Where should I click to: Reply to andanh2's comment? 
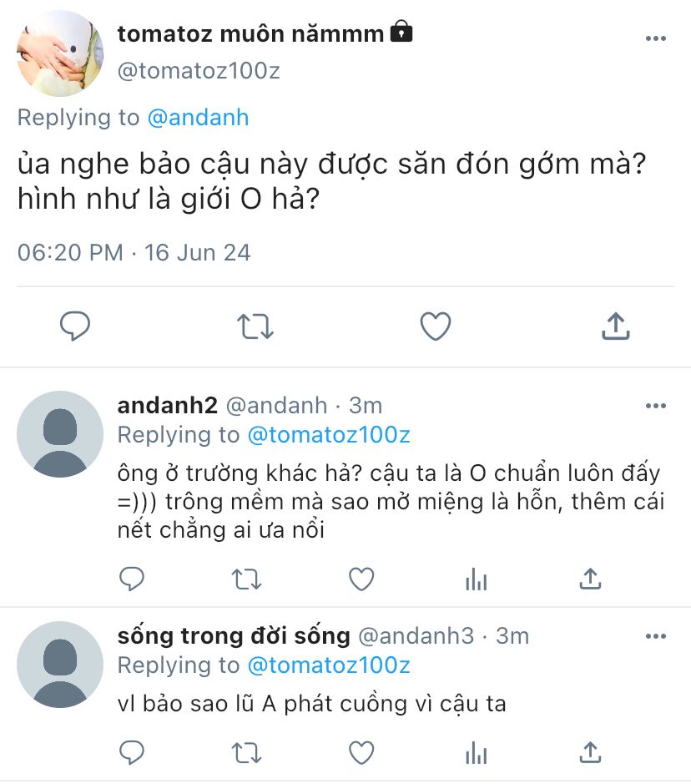tap(132, 579)
